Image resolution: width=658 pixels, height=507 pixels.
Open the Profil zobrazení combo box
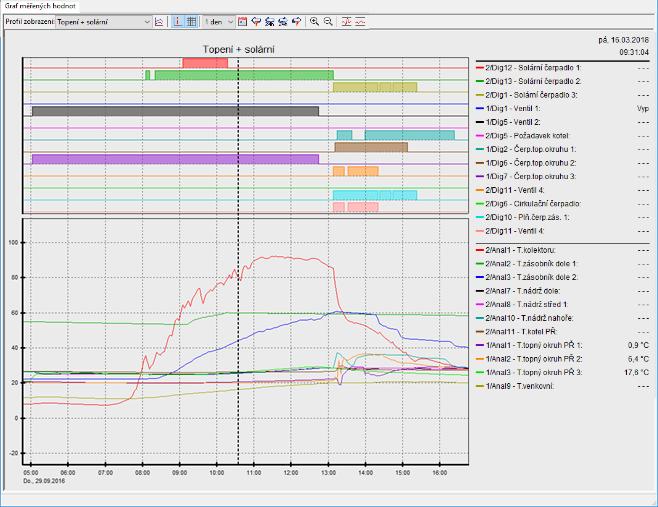click(103, 22)
